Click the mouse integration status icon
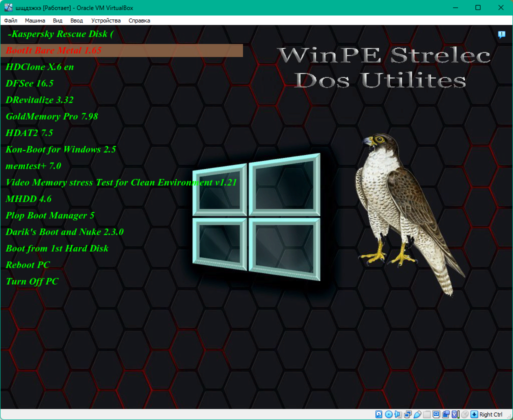 pos(464,414)
